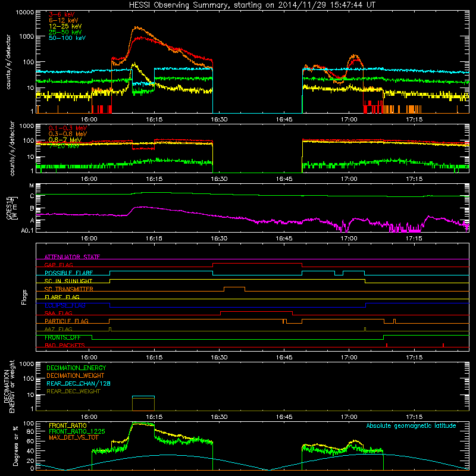476x476 pixels.
Task: Select the FRONT_RATIO legend label
Action: coord(68,425)
